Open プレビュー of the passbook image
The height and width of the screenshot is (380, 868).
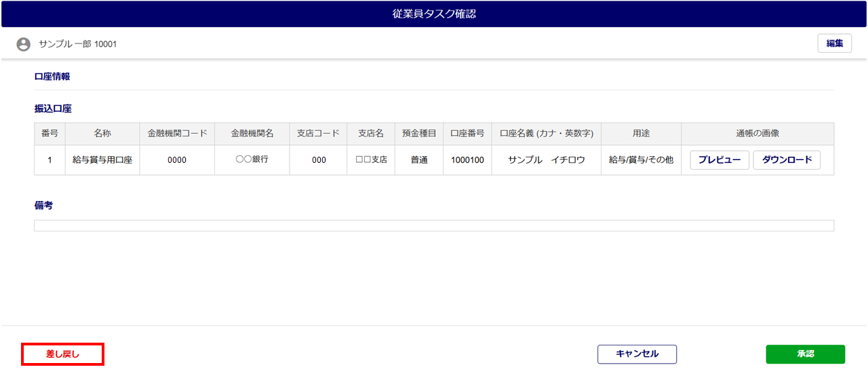(x=719, y=160)
